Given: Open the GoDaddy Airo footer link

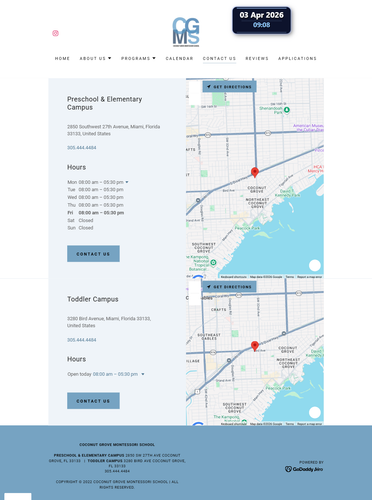Looking at the screenshot, I should point(304,469).
